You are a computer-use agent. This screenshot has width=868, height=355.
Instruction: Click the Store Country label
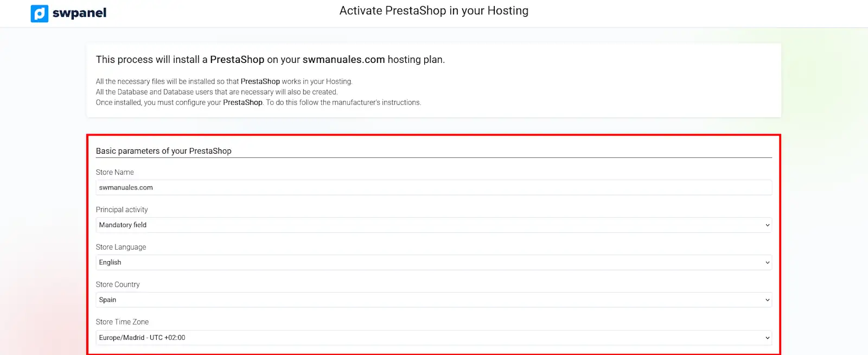pyautogui.click(x=118, y=284)
